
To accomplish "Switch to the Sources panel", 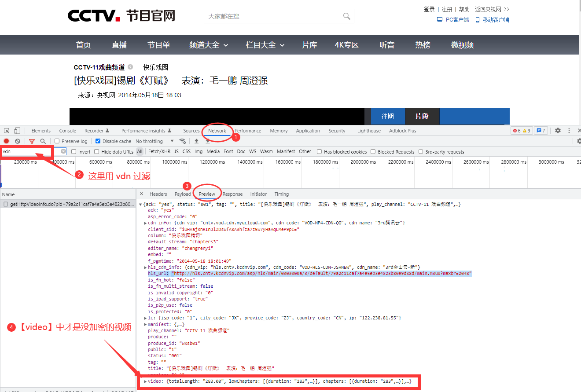I will [191, 131].
